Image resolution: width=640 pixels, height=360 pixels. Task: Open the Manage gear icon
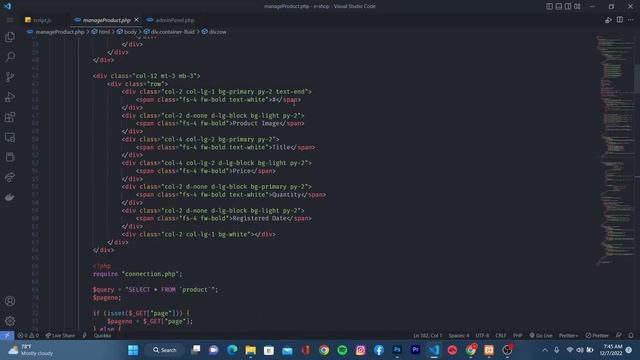point(10,321)
